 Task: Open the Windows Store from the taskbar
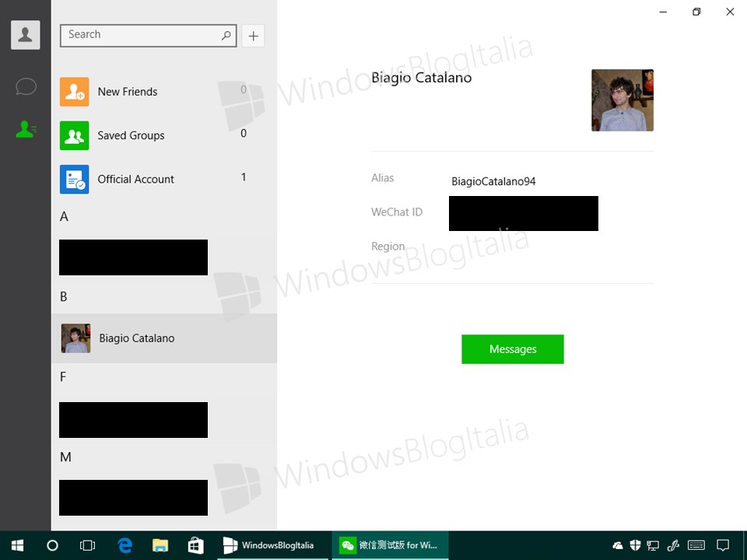pyautogui.click(x=195, y=546)
